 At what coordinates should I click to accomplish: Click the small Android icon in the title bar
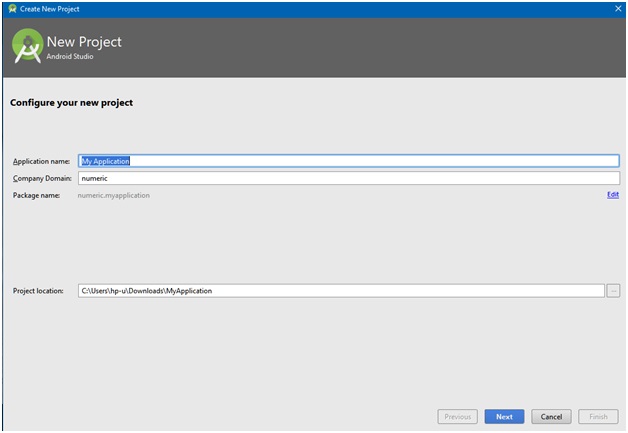[11, 7]
